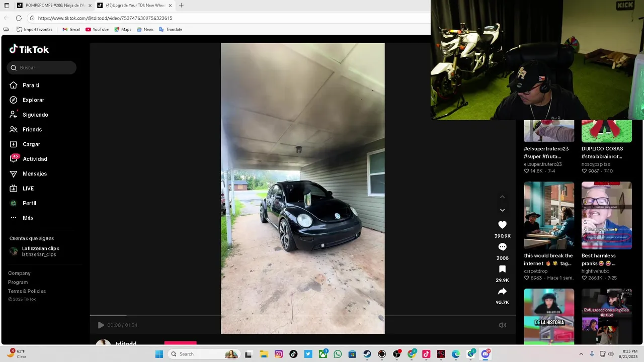The height and width of the screenshot is (362, 644).
Task: Open the YouTube bookmark
Action: [x=97, y=30]
